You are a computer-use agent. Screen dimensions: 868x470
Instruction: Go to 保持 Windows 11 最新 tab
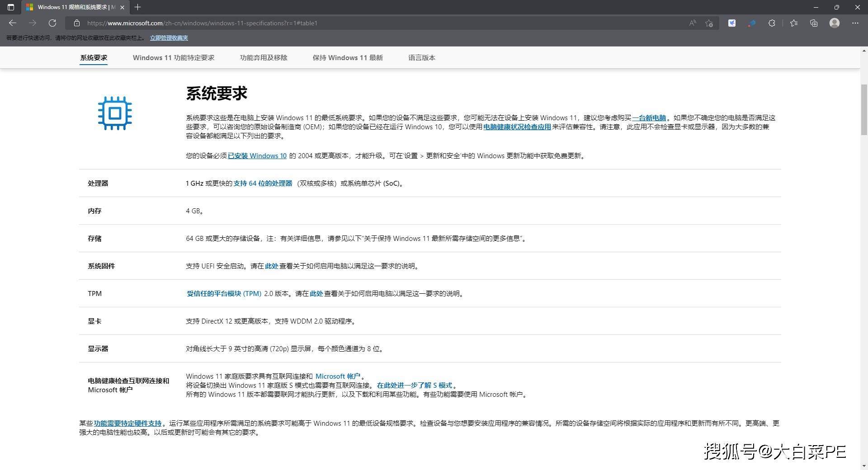[348, 58]
